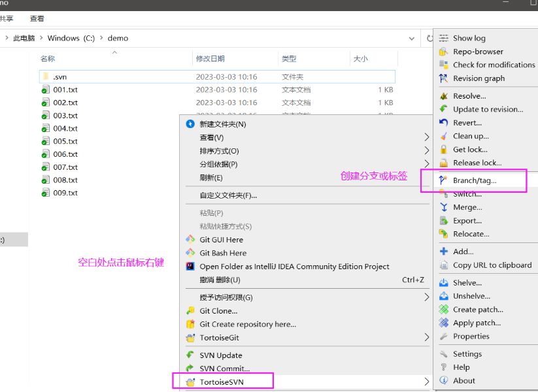Click the IntelliJ IDEA icon

click(x=190, y=266)
